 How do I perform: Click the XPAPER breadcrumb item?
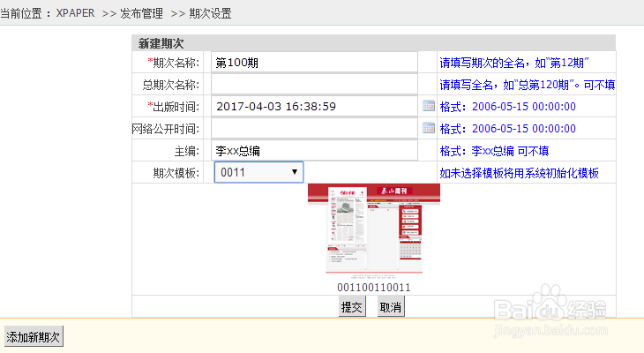coord(76,13)
